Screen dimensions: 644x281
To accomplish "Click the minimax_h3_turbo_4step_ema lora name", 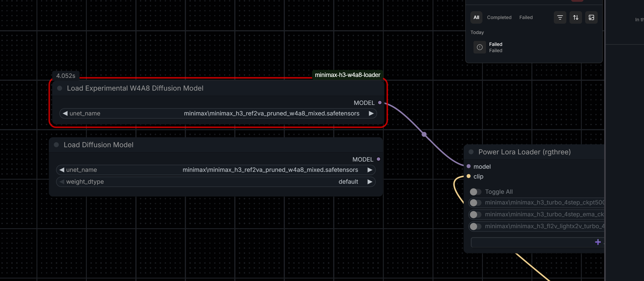I will (544, 214).
